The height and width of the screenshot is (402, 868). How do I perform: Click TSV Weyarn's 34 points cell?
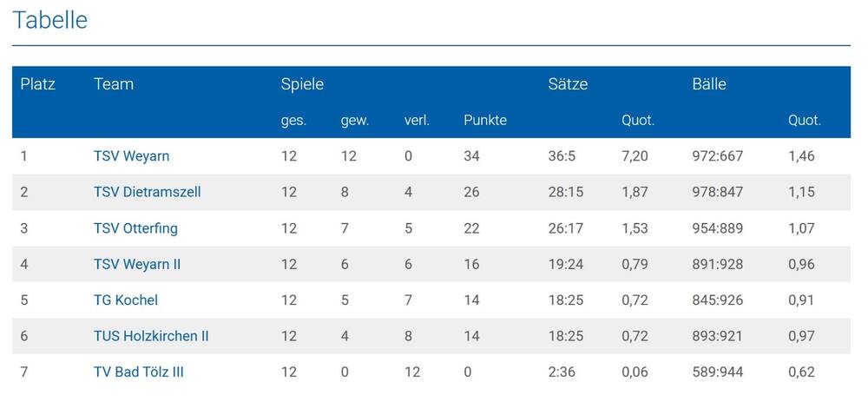point(471,156)
